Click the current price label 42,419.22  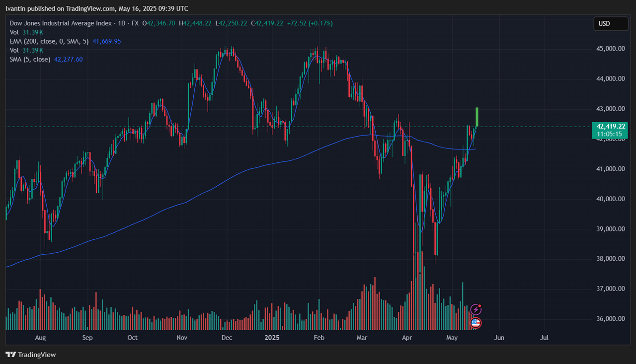[611, 126]
